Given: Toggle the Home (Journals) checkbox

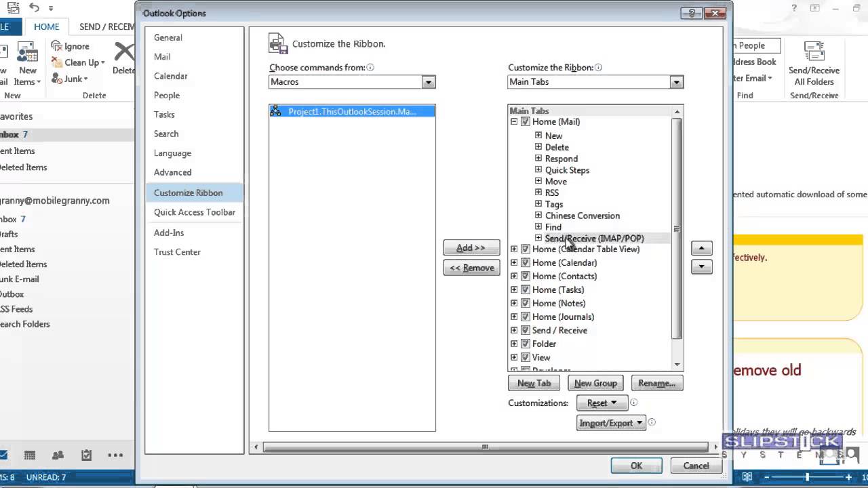Looking at the screenshot, I should pos(525,317).
